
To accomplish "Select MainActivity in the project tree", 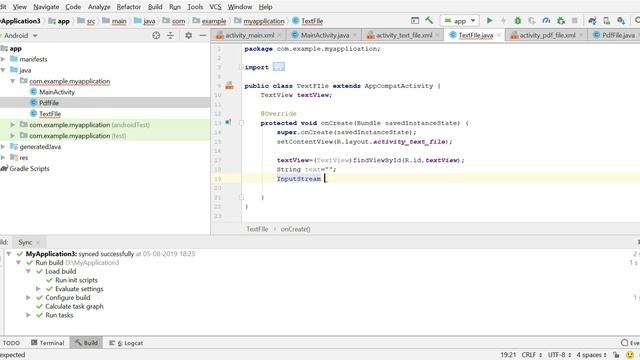I will [x=57, y=92].
